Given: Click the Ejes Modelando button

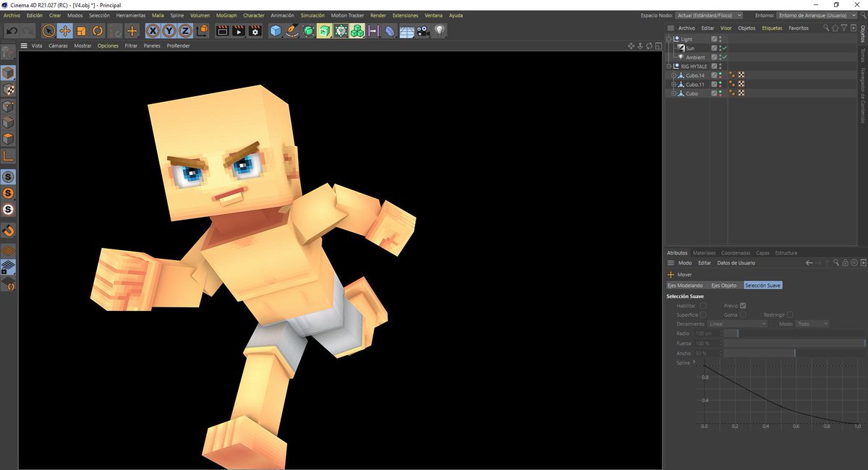Looking at the screenshot, I should point(685,286).
